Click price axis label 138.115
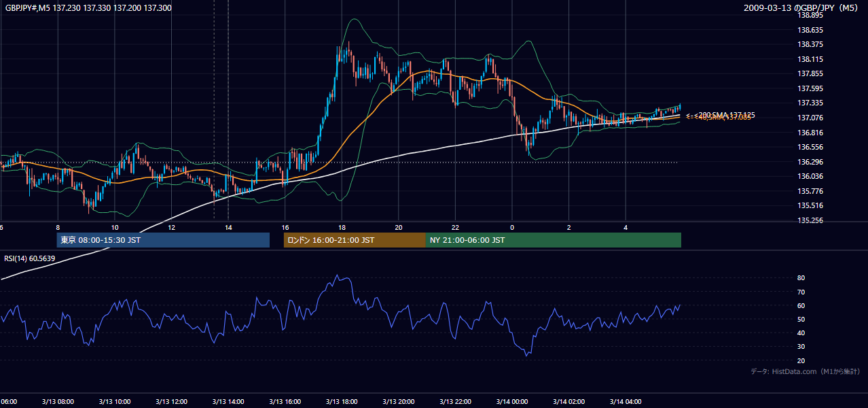The height and width of the screenshot is (408, 868). click(x=811, y=59)
